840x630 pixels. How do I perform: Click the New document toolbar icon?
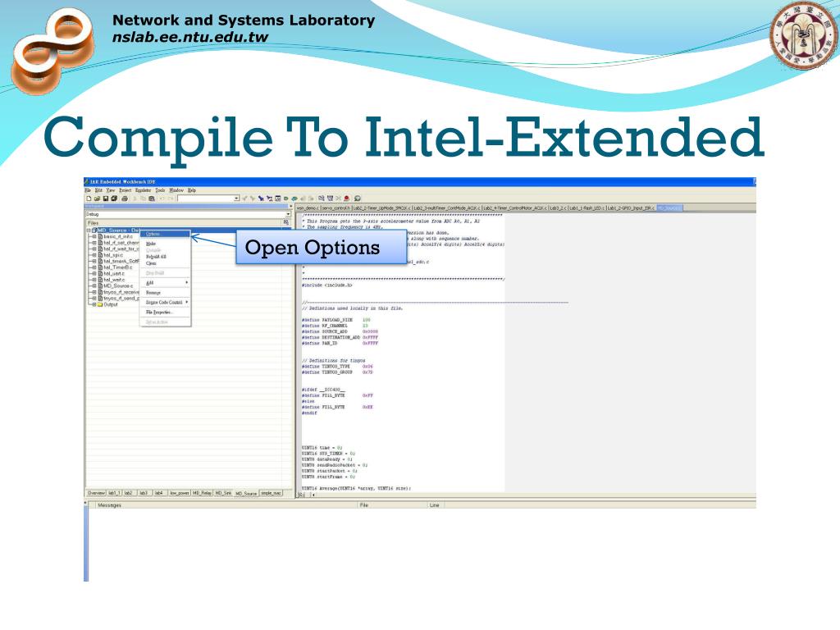[x=89, y=199]
